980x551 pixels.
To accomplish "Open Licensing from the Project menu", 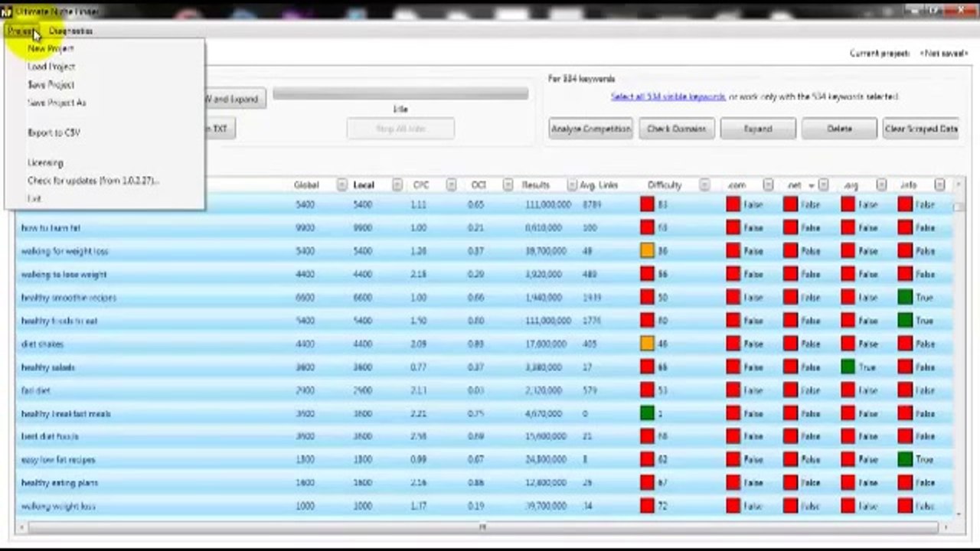I will click(45, 162).
